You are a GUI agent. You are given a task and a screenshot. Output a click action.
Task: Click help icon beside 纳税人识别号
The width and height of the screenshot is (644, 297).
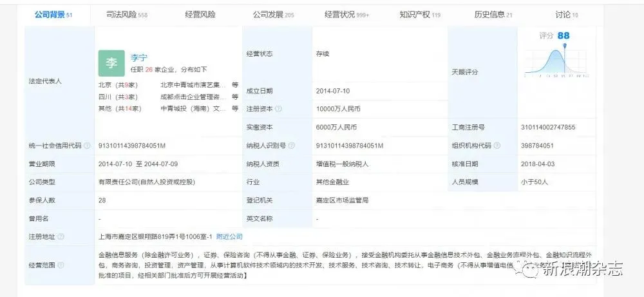tap(292, 146)
